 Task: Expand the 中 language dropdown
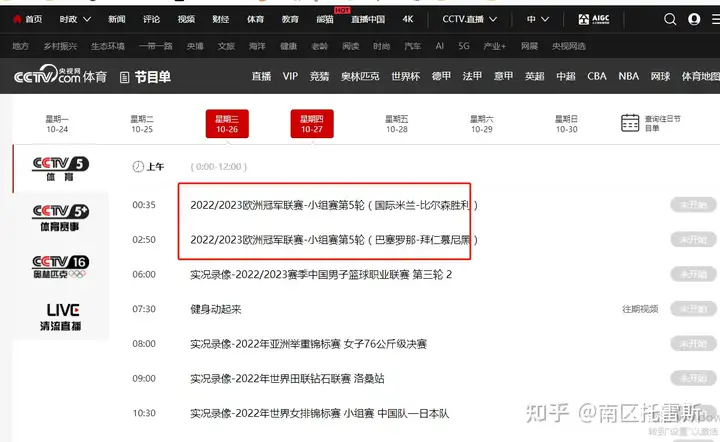[x=537, y=19]
